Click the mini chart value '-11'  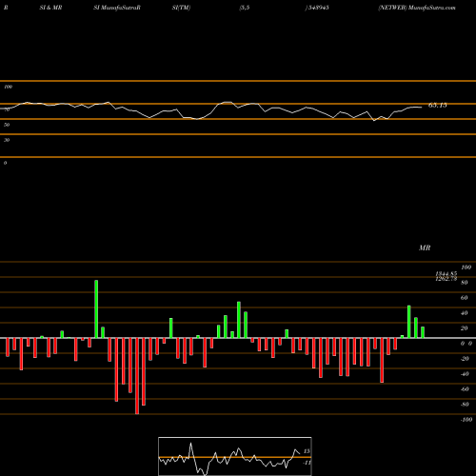pos(307,463)
